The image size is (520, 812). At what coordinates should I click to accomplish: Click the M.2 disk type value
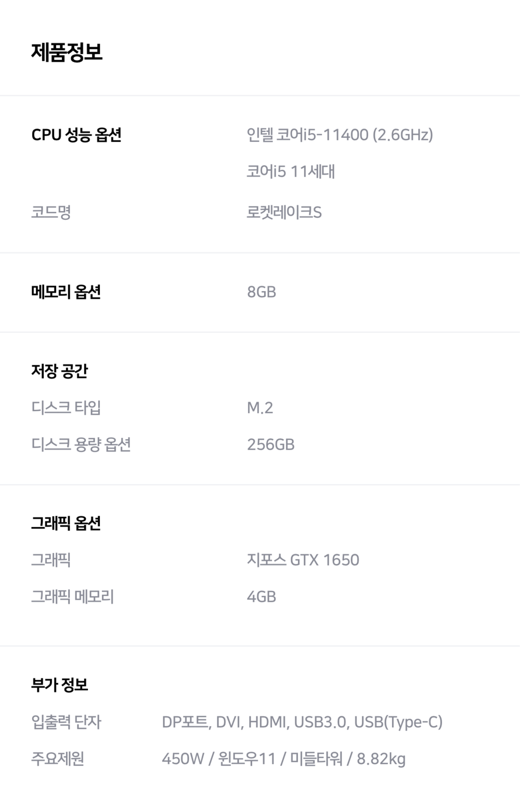coord(260,408)
